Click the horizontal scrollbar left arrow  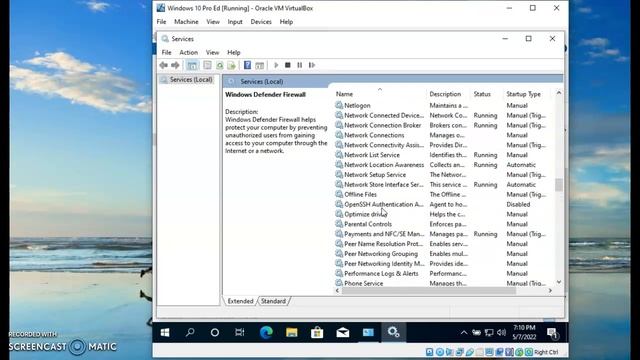tap(337, 291)
